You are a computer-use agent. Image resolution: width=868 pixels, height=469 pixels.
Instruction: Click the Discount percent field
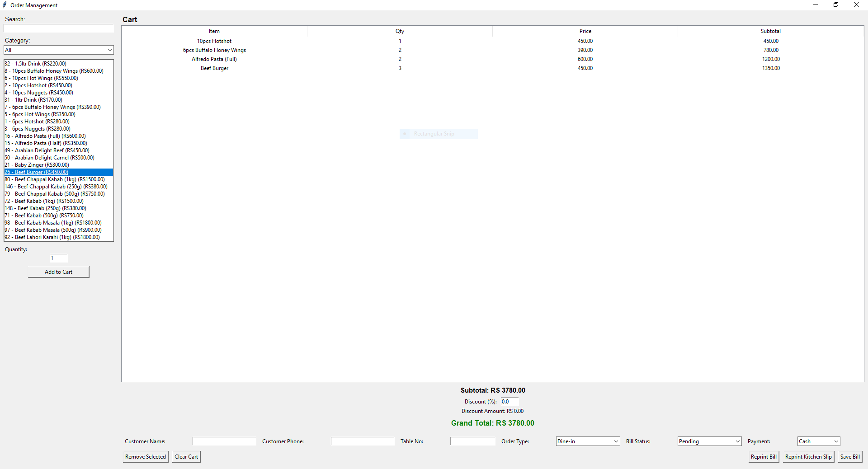(510, 402)
